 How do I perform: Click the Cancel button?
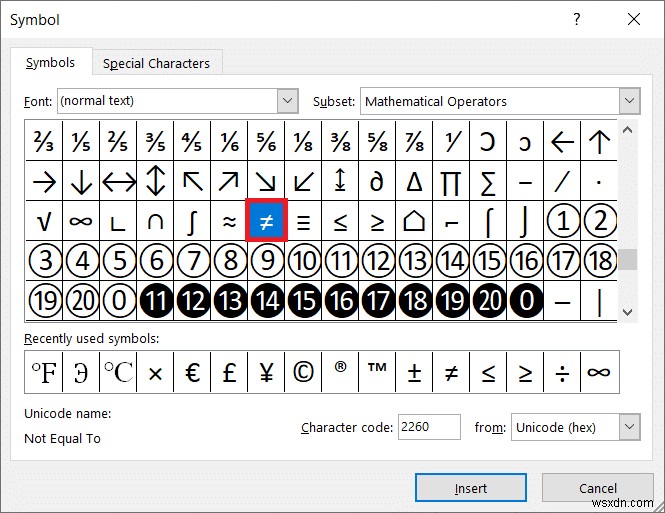tap(598, 488)
